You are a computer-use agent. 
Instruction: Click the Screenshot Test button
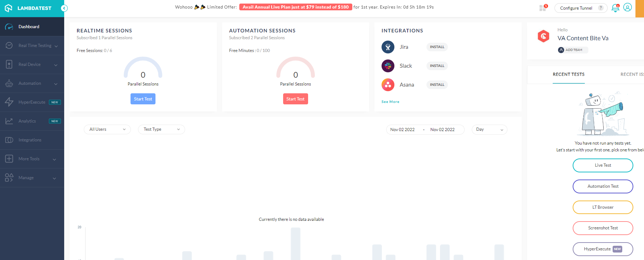603,228
